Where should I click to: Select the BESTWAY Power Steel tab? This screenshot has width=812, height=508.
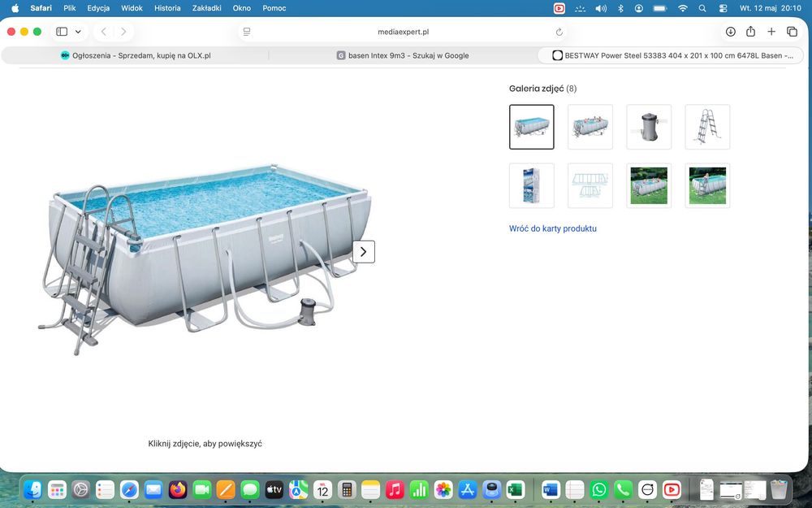click(x=672, y=55)
